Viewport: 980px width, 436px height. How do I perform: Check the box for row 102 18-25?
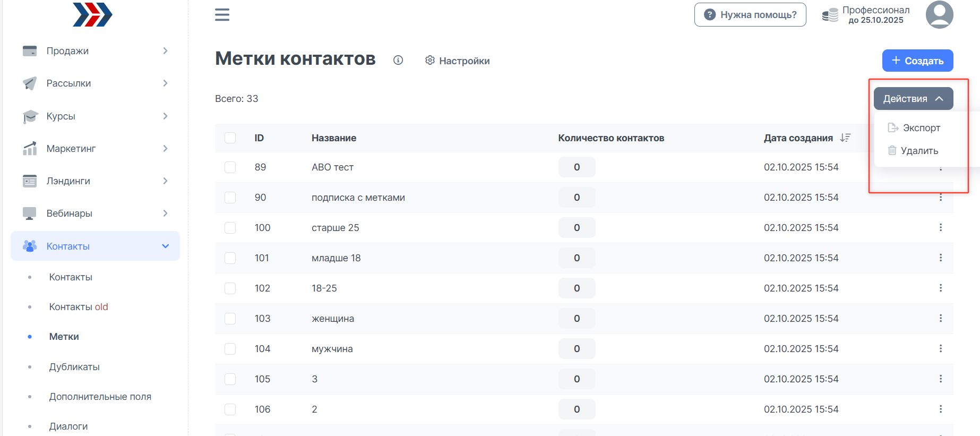click(x=230, y=288)
